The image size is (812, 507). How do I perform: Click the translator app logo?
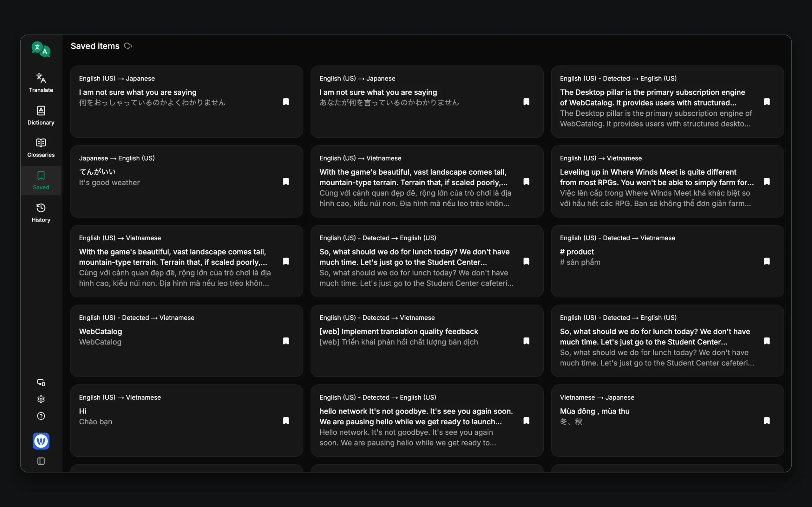[41, 49]
